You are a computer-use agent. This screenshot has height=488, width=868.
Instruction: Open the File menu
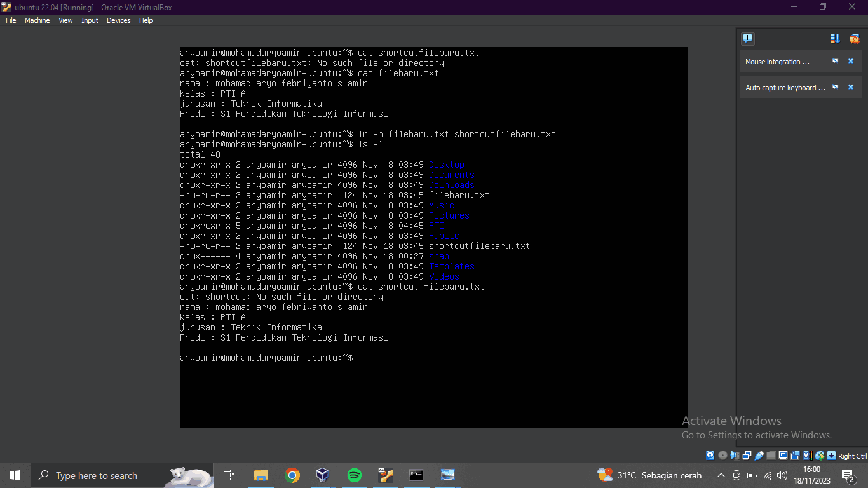11,20
